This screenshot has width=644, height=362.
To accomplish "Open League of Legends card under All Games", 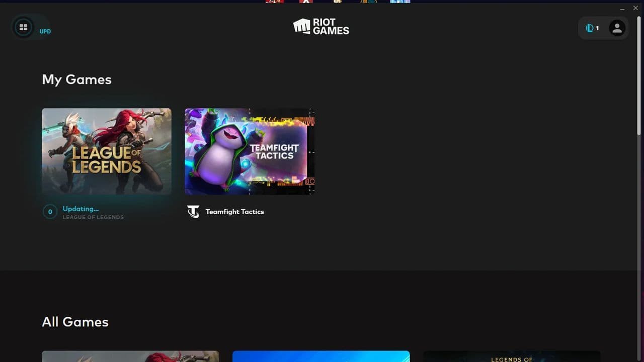I will click(x=130, y=356).
